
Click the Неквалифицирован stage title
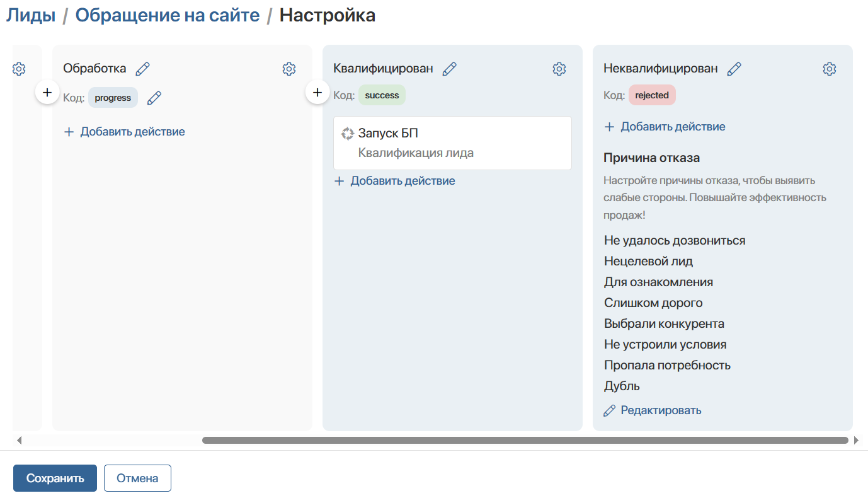pyautogui.click(x=661, y=69)
